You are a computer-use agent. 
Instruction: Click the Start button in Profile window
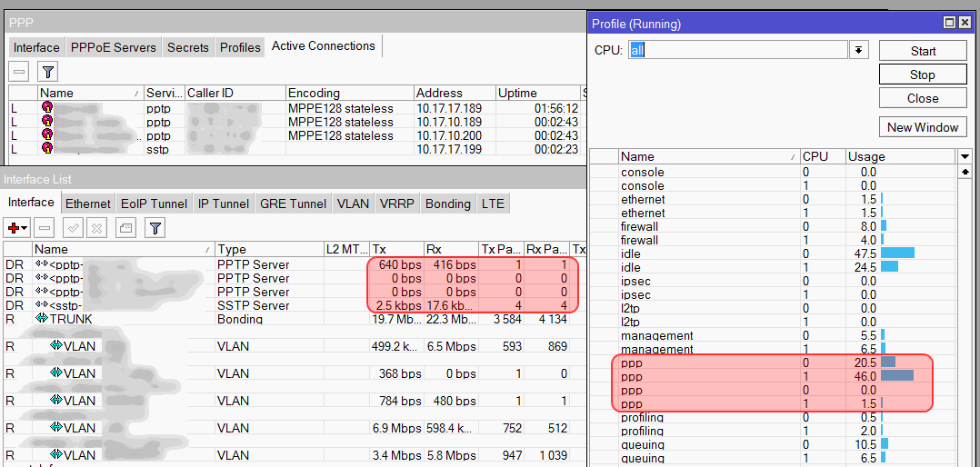[x=923, y=51]
